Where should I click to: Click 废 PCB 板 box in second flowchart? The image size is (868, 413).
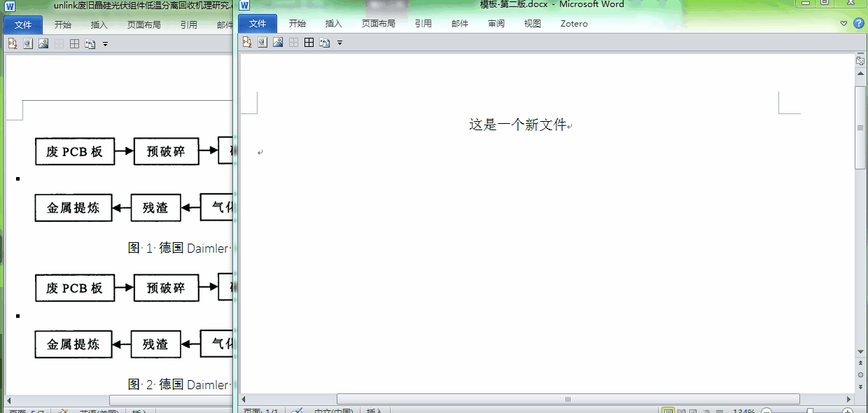coord(75,288)
